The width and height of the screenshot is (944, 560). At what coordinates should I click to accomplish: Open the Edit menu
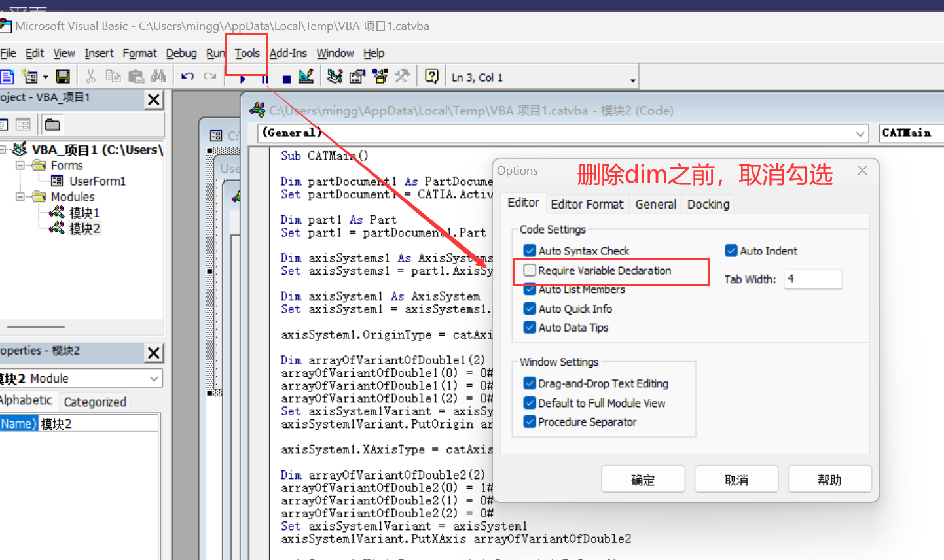[35, 53]
